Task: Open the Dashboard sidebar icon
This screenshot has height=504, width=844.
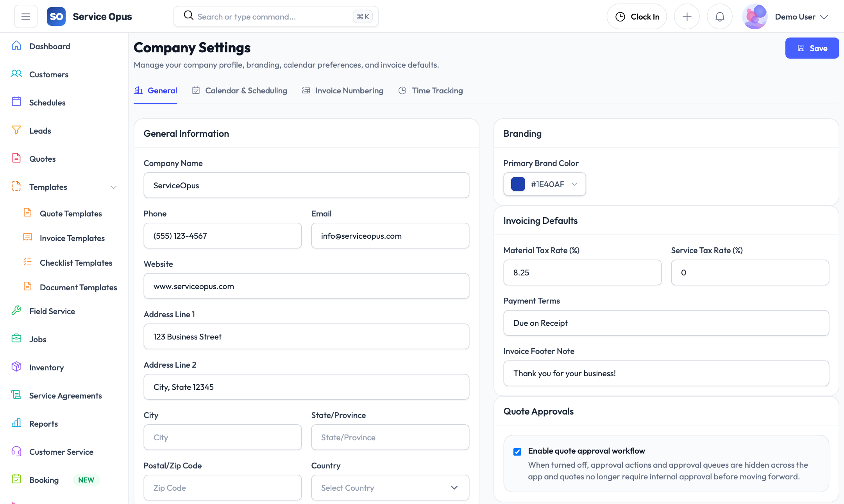Action: [16, 46]
